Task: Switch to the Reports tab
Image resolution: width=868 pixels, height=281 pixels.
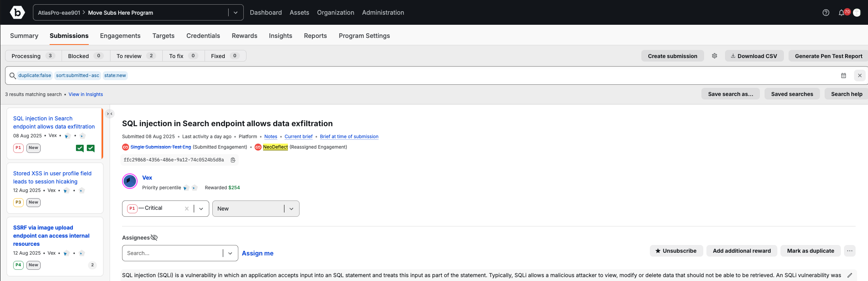Action: 315,36
